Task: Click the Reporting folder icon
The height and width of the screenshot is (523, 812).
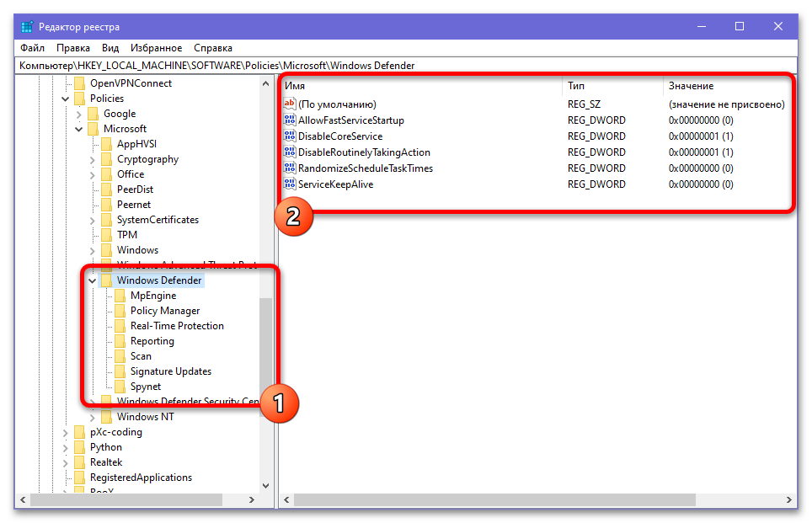Action: click(x=120, y=341)
